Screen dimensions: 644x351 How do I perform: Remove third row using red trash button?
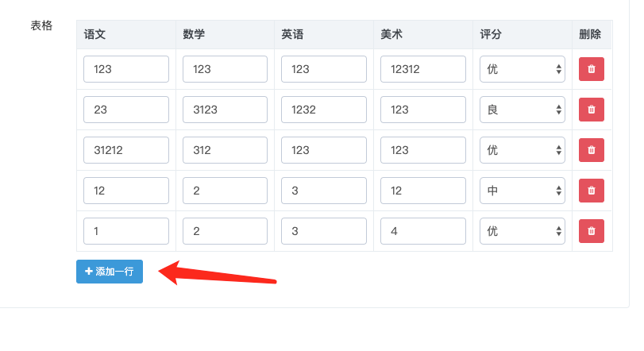click(x=591, y=150)
